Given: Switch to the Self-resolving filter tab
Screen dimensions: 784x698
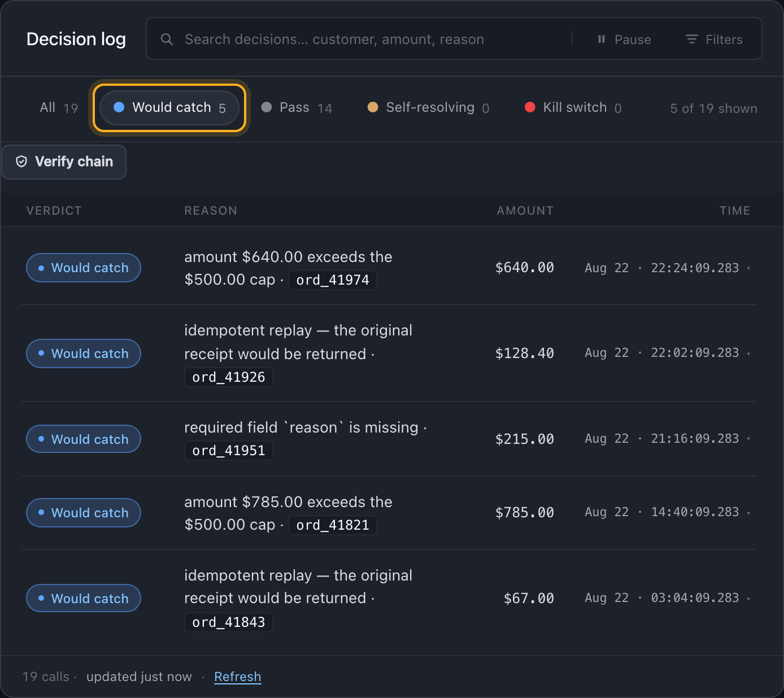Looking at the screenshot, I should click(429, 108).
